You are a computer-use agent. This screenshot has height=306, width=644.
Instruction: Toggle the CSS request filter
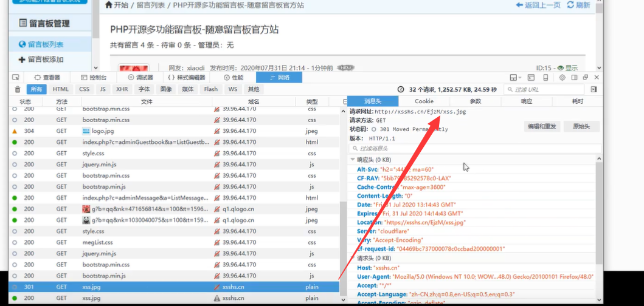[84, 89]
